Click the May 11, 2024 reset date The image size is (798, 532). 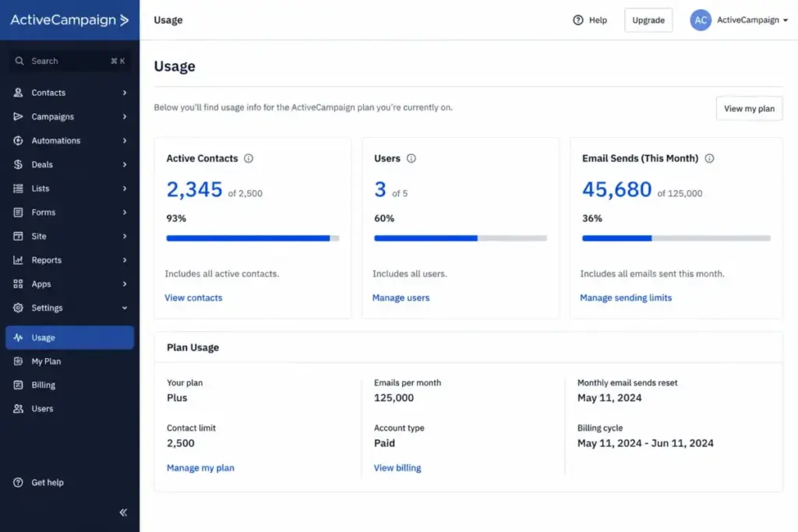coord(609,398)
